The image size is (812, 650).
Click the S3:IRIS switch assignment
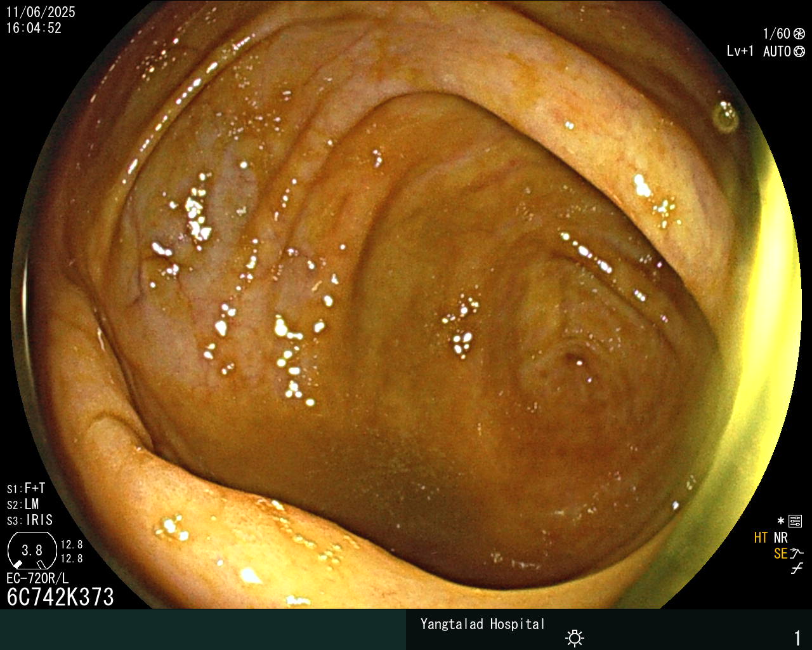tap(30, 521)
